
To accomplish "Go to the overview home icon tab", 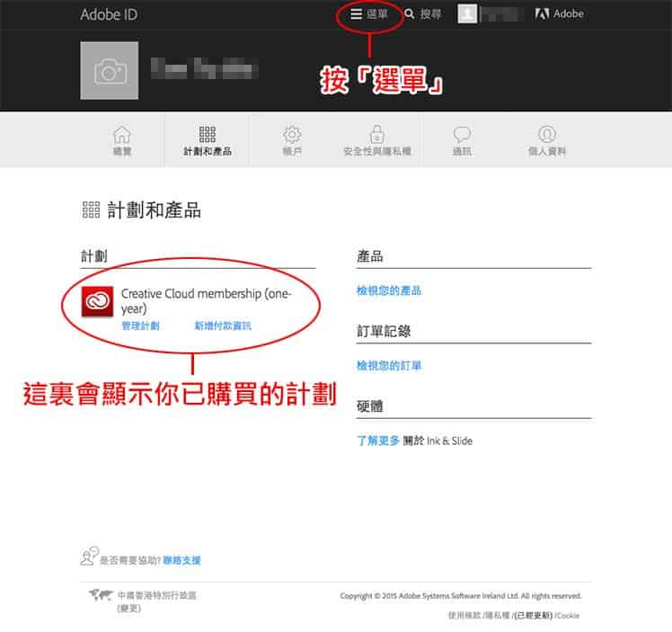I will tap(121, 140).
